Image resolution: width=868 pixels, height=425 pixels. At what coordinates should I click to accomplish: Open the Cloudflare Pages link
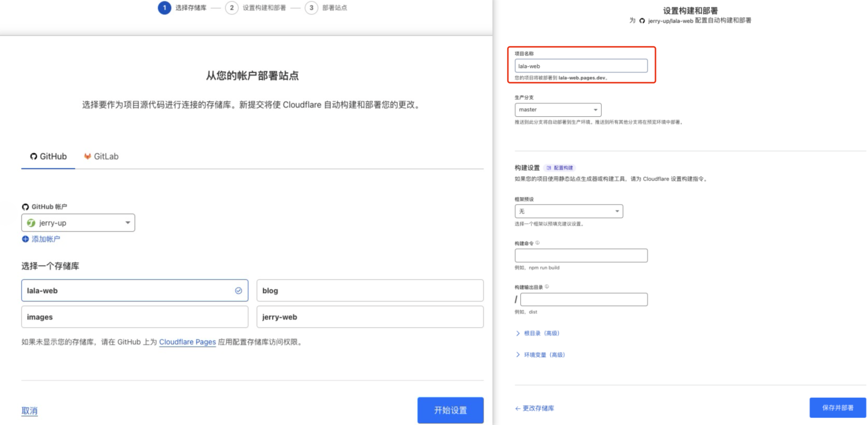(x=188, y=342)
